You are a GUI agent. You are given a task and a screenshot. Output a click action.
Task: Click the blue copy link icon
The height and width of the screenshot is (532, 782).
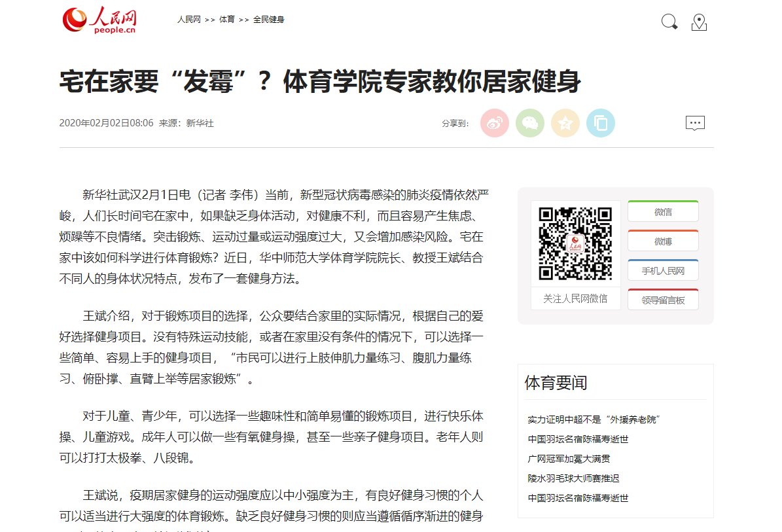click(601, 123)
